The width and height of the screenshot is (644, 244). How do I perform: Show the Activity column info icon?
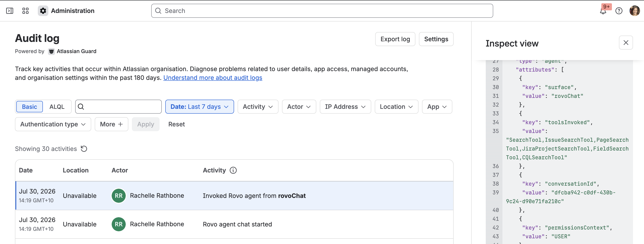233,170
